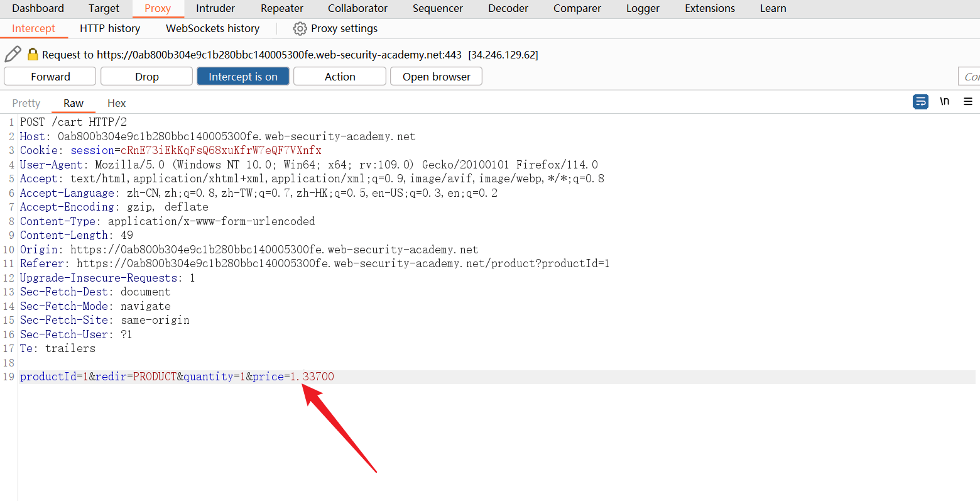980x501 pixels.
Task: Open the HTTP history subtab
Action: [110, 29]
